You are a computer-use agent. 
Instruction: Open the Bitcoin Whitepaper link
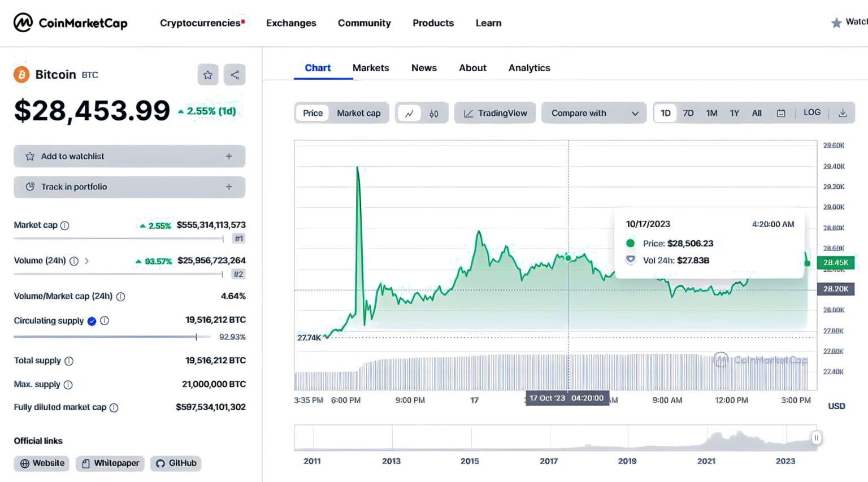pyautogui.click(x=110, y=463)
